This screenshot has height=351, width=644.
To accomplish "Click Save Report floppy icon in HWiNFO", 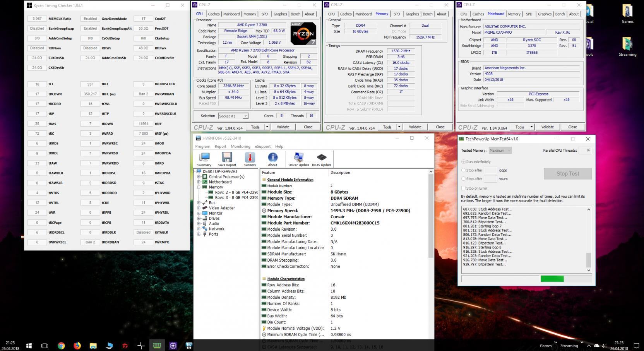I will point(227,159).
